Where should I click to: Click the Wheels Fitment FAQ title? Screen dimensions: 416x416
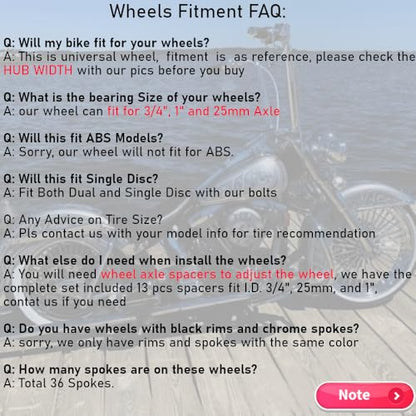coord(198,11)
